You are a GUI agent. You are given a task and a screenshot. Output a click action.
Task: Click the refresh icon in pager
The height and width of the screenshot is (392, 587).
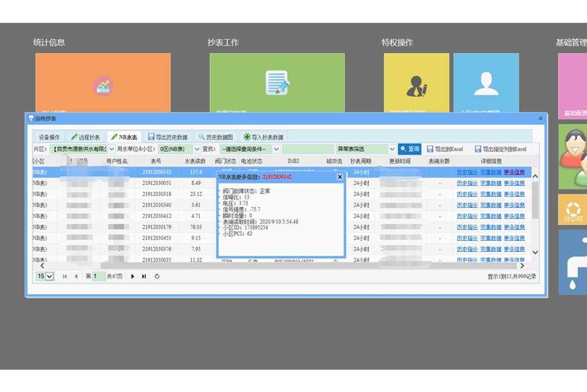[x=157, y=277]
